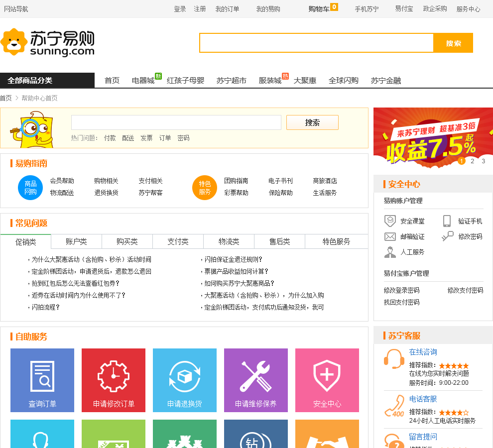Click the blue 商品网购 circle icon
Image resolution: width=493 pixels, height=448 pixels.
click(30, 187)
